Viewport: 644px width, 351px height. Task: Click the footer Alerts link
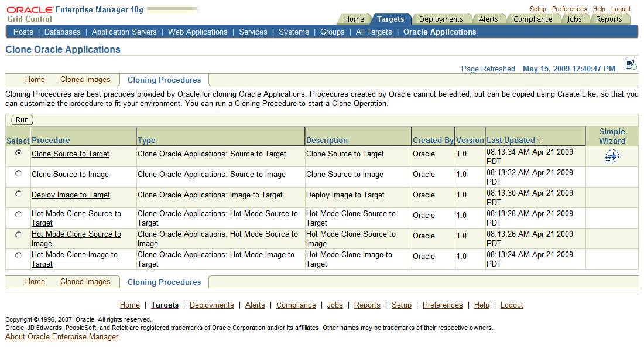(x=255, y=305)
